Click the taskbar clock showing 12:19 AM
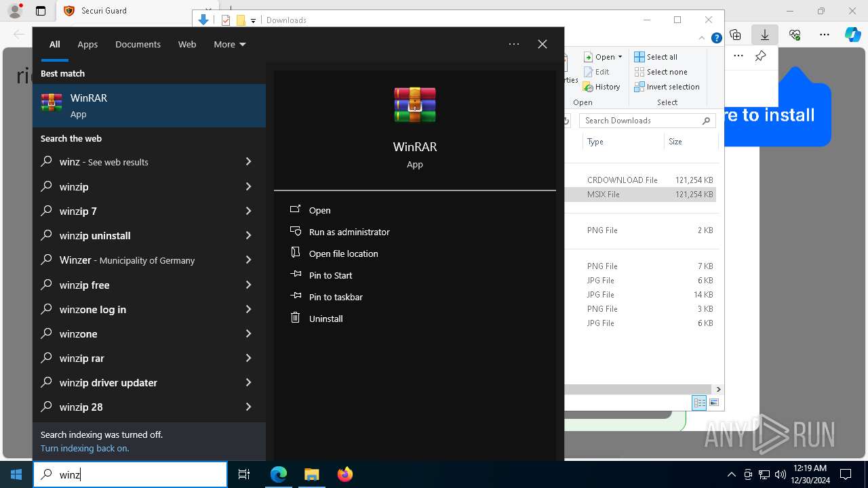The height and width of the screenshot is (488, 868). 810,474
